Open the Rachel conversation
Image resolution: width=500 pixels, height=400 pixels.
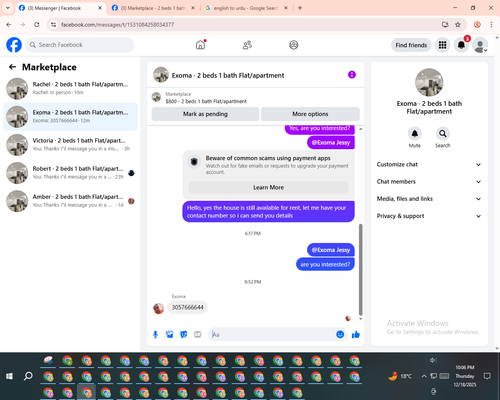[70, 89]
